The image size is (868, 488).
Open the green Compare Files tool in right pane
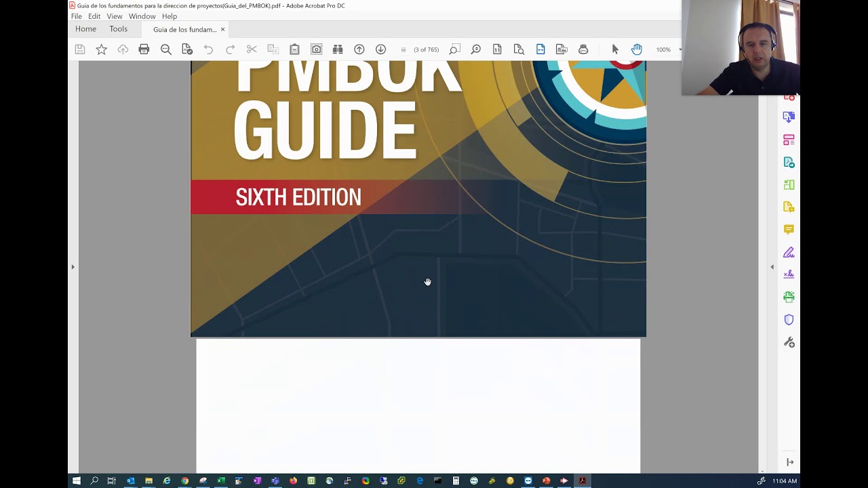[789, 184]
